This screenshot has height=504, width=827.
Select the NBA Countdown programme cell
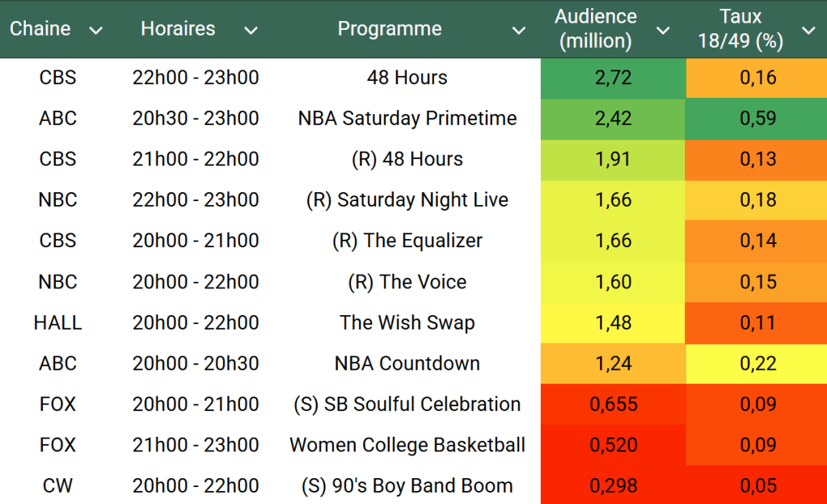click(x=407, y=363)
